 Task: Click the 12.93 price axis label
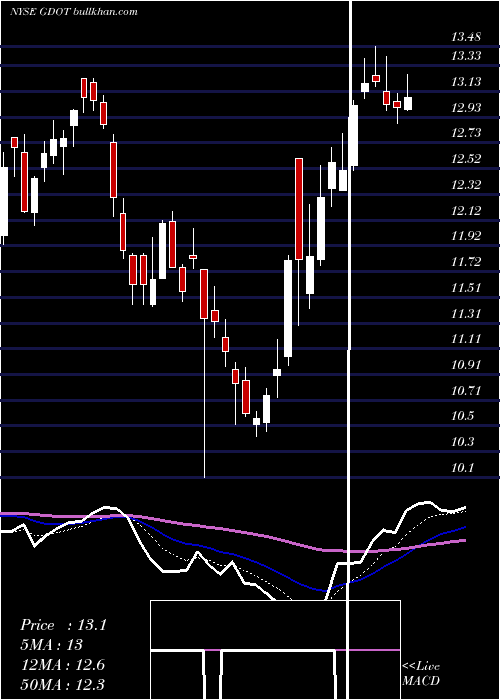click(x=466, y=108)
